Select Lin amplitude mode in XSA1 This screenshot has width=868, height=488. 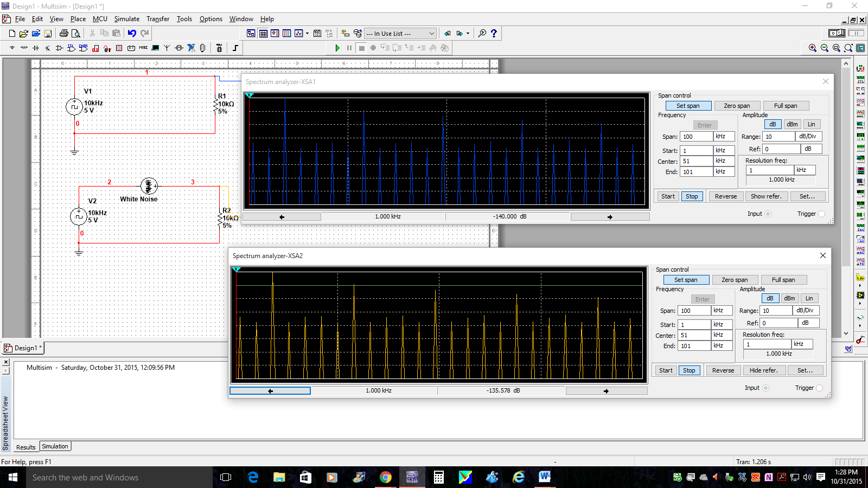point(811,125)
